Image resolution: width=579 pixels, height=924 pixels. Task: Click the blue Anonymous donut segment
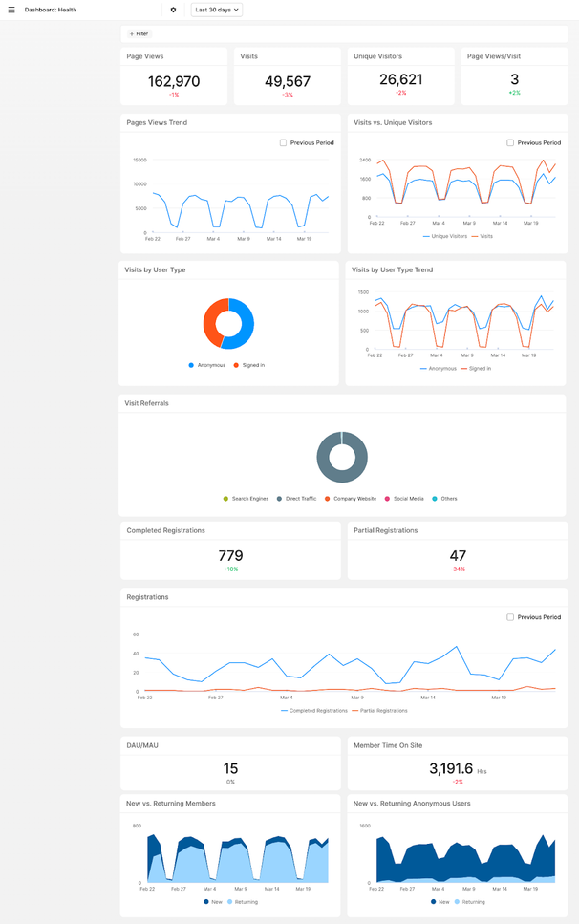(x=247, y=327)
